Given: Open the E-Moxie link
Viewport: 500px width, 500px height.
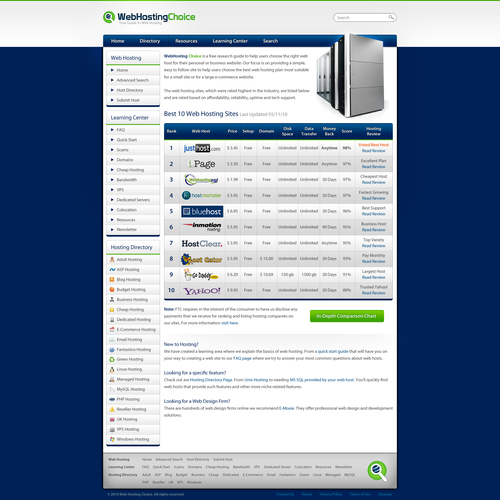Looking at the screenshot, I should coord(286,408).
